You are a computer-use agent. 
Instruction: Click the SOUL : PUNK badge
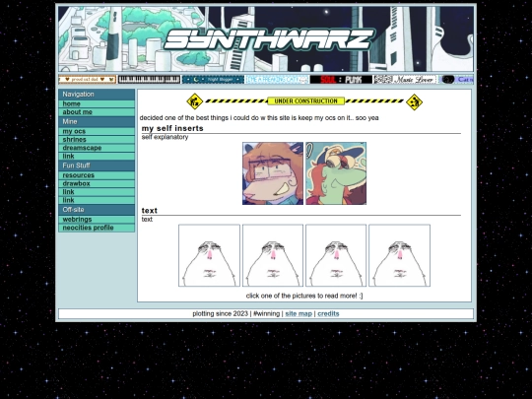click(x=341, y=80)
